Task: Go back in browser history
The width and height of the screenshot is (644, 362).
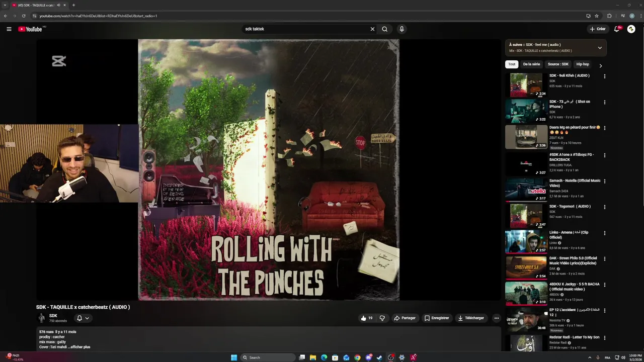Action: pos(6,16)
